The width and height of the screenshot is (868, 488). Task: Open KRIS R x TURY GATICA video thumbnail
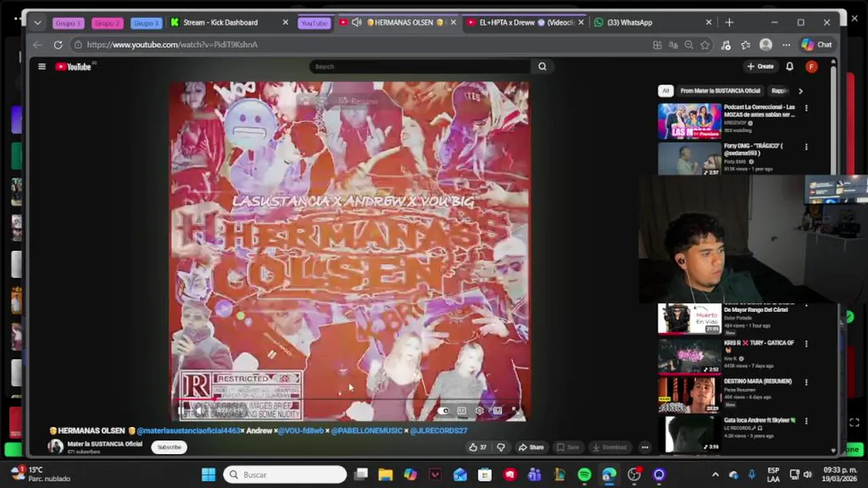[x=689, y=356]
